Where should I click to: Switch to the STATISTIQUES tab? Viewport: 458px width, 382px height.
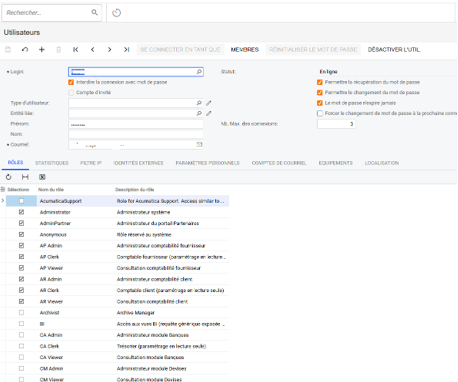pyautogui.click(x=52, y=163)
